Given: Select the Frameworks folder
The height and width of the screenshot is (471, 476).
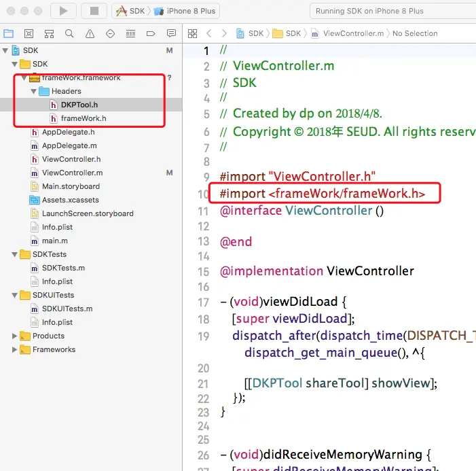Looking at the screenshot, I should [54, 349].
